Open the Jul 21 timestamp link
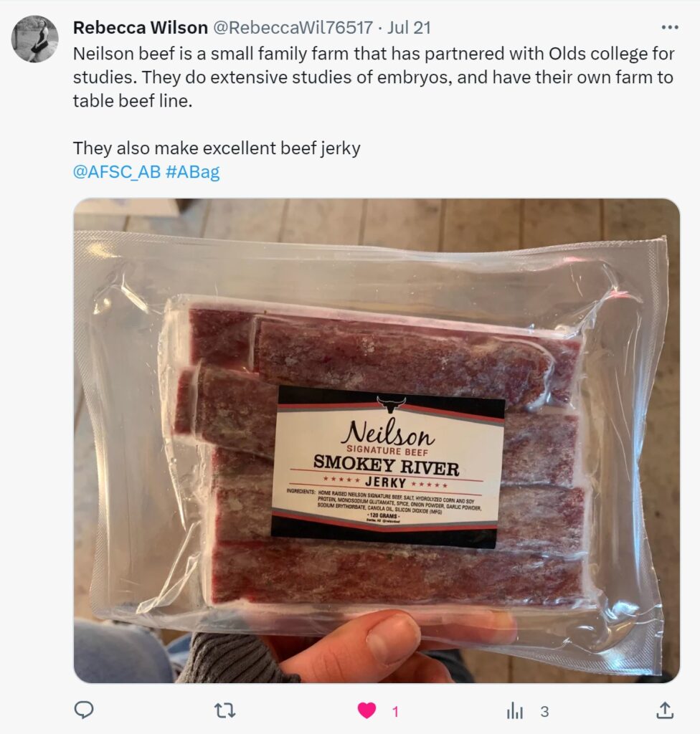This screenshot has height=734, width=700. [409, 28]
